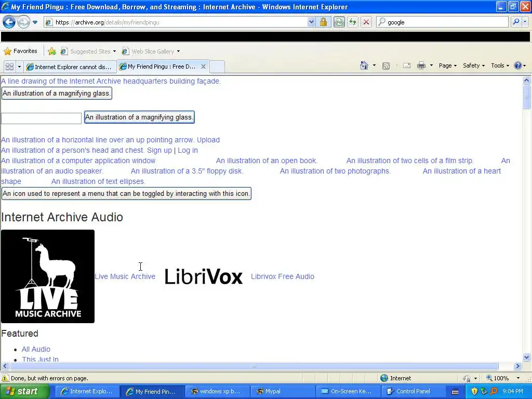Viewport: 532px width, 399px height.
Task: Click the Add to Favorites Bar icon
Action: pos(52,51)
